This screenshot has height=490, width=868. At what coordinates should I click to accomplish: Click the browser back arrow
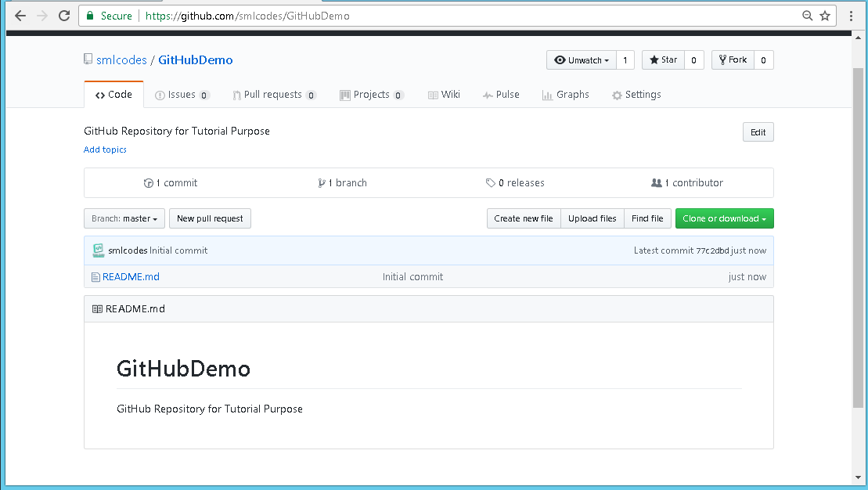20,16
